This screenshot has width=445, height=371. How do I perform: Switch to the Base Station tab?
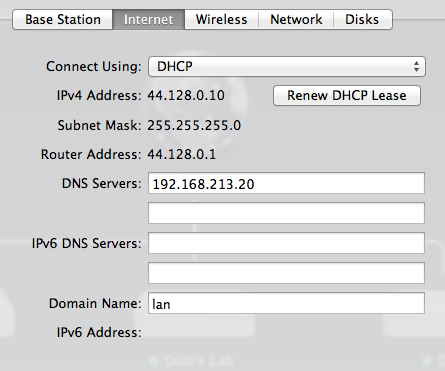pos(63,19)
